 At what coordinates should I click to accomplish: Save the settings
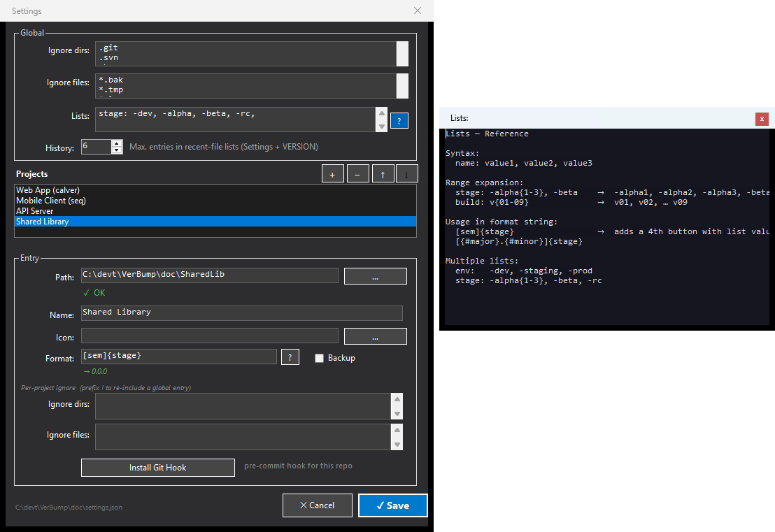(x=393, y=505)
